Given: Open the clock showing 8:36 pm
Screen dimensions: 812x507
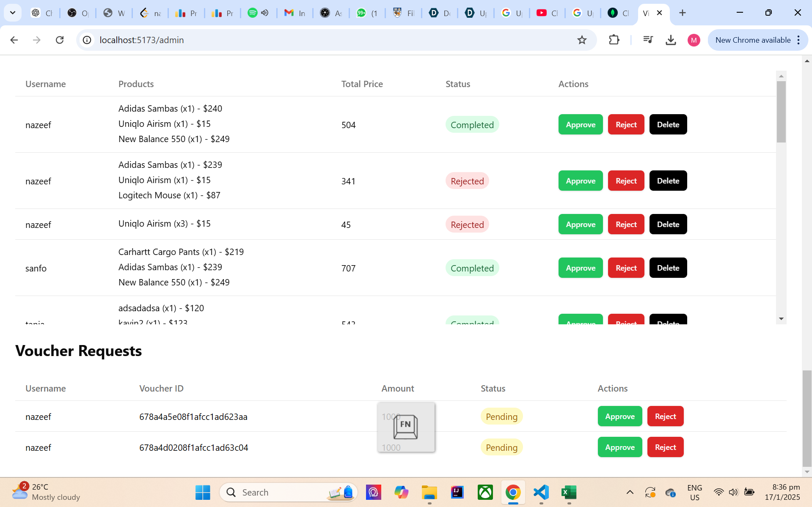Looking at the screenshot, I should 782,492.
